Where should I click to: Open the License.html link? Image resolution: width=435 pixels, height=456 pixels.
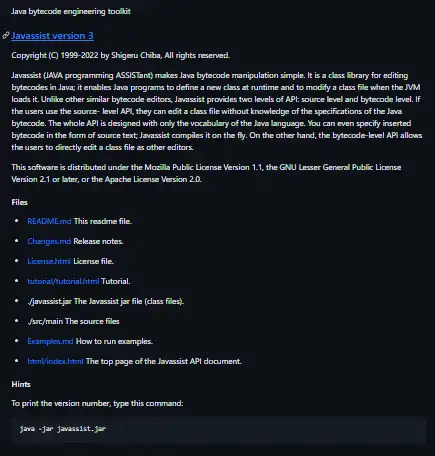[x=49, y=261]
